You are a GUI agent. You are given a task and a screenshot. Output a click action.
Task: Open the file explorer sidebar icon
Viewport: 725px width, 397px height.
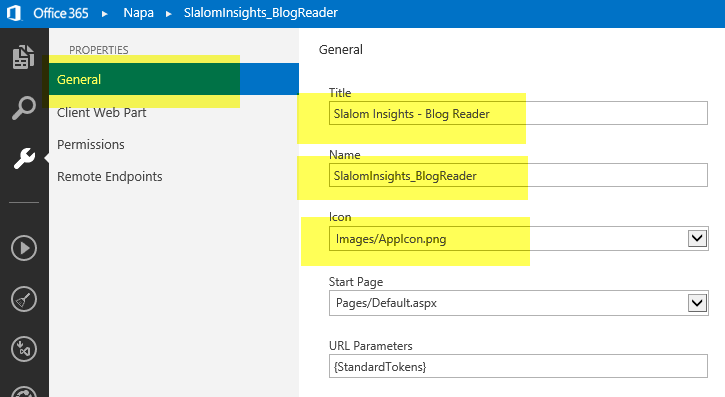pos(24,57)
